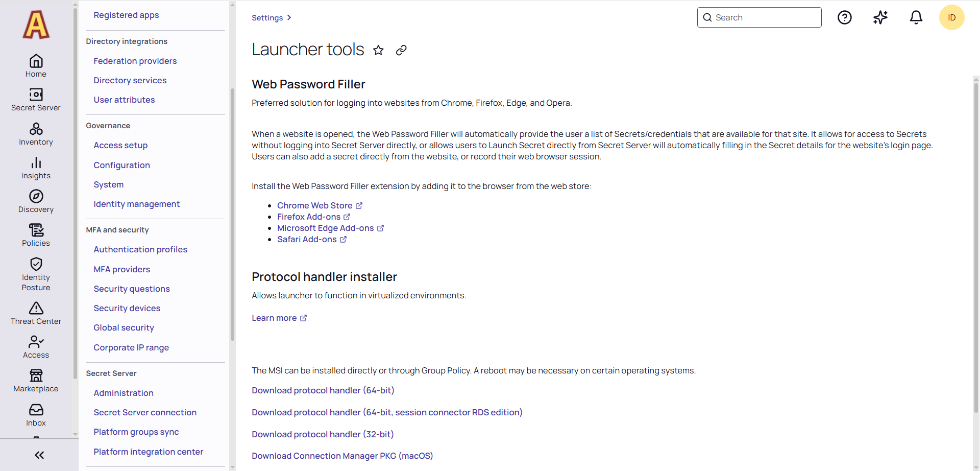Image resolution: width=980 pixels, height=471 pixels.
Task: Launch the AI assistant sparkle icon
Action: point(880,17)
